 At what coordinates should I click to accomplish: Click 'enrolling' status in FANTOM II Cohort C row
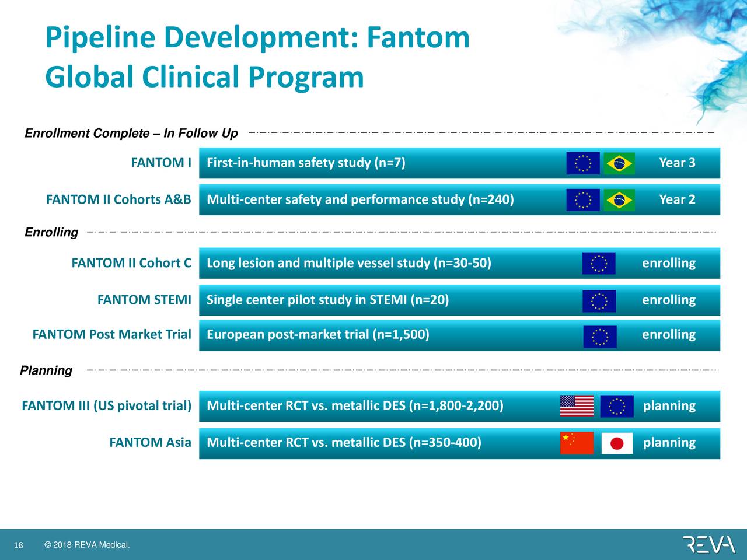pyautogui.click(x=669, y=264)
